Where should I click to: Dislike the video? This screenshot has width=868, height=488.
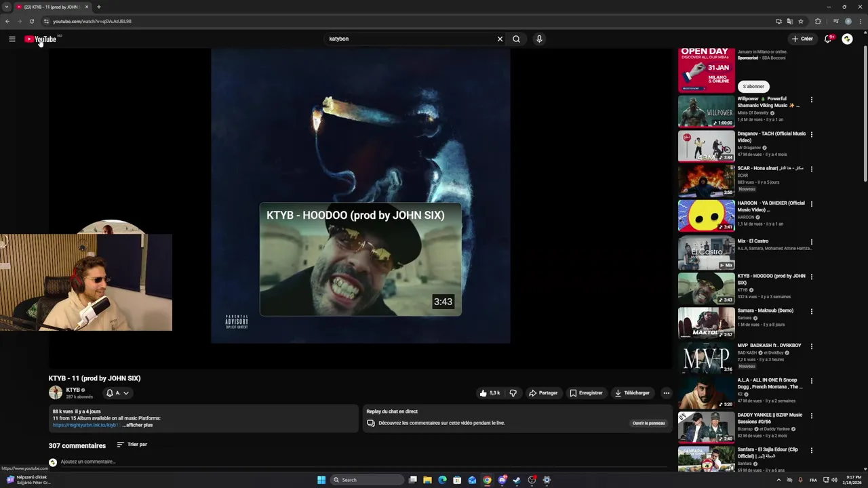click(513, 393)
